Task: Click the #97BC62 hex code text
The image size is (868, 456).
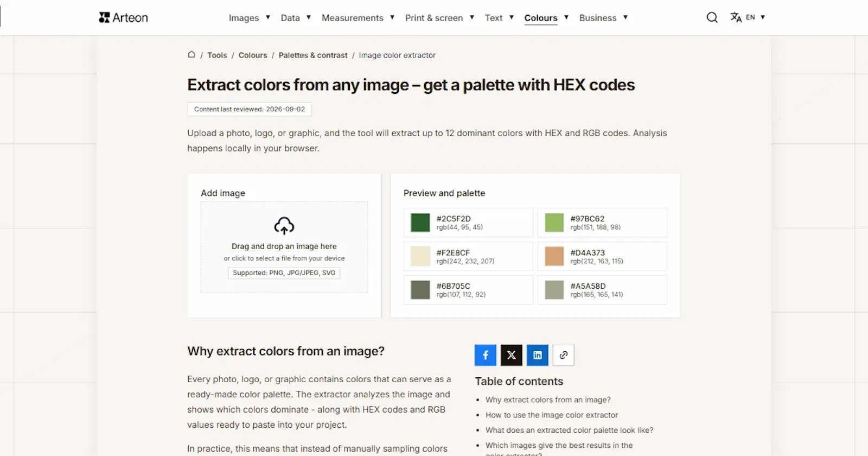Action: tap(588, 219)
